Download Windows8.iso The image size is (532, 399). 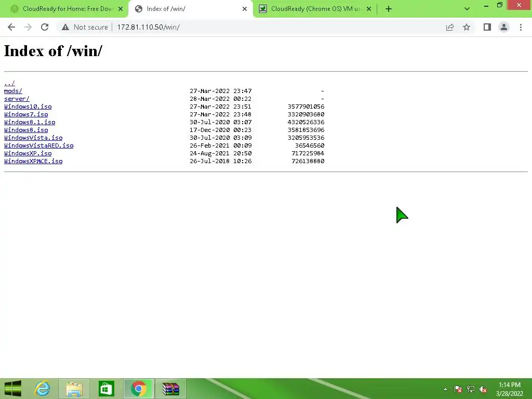(26, 130)
